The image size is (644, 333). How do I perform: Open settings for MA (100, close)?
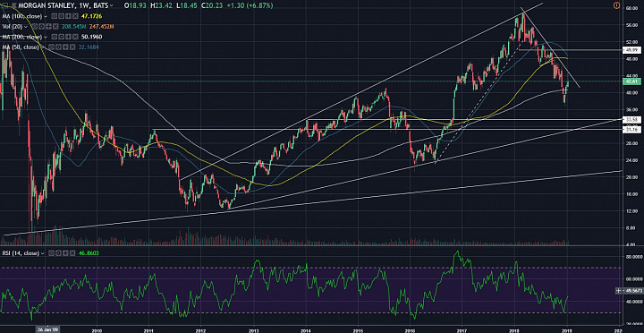coord(61,16)
